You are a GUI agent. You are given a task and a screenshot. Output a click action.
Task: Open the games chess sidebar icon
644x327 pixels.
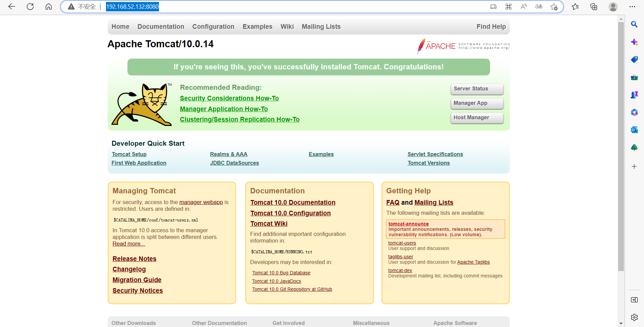pos(634,95)
